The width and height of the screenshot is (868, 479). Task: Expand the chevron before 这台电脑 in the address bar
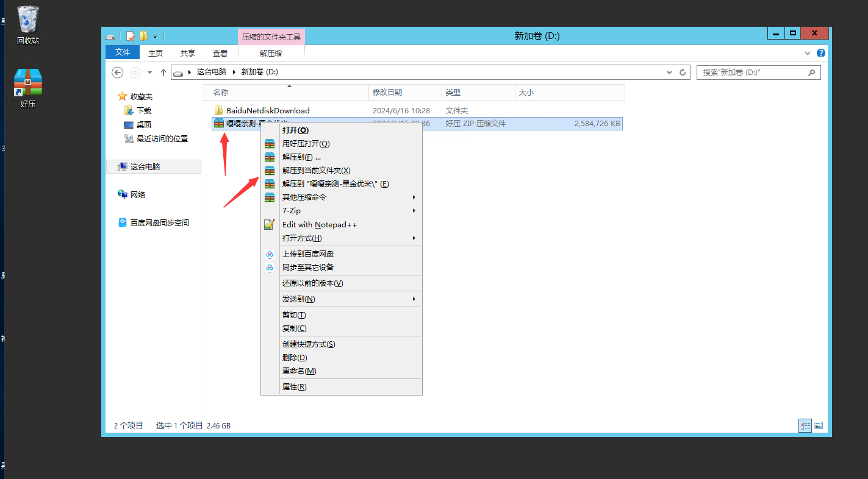coord(190,72)
